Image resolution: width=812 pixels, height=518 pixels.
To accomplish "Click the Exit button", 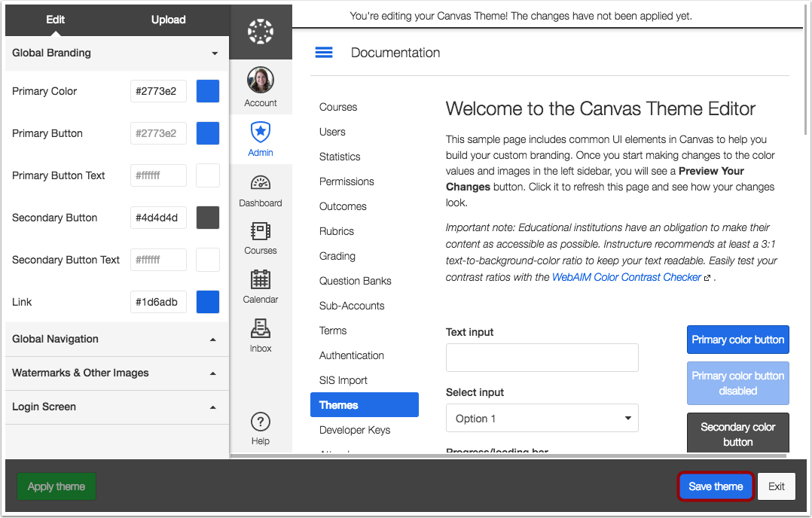I will click(777, 486).
